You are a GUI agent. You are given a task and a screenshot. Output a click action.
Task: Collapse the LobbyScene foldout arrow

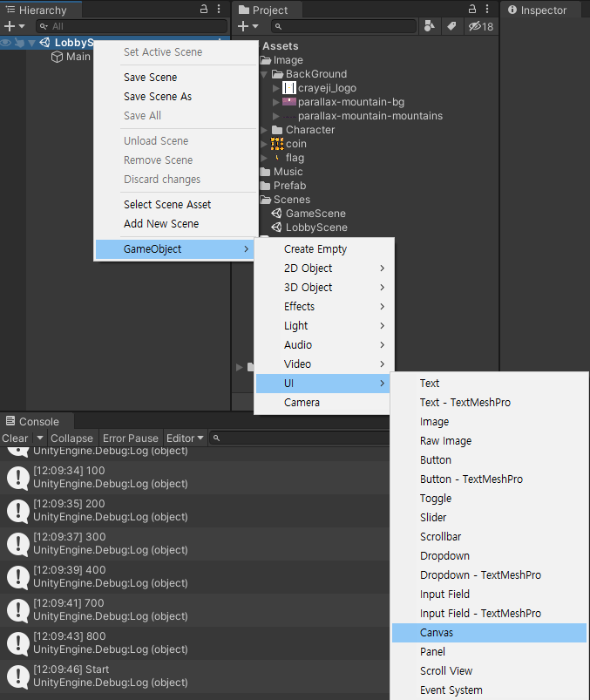(x=31, y=43)
